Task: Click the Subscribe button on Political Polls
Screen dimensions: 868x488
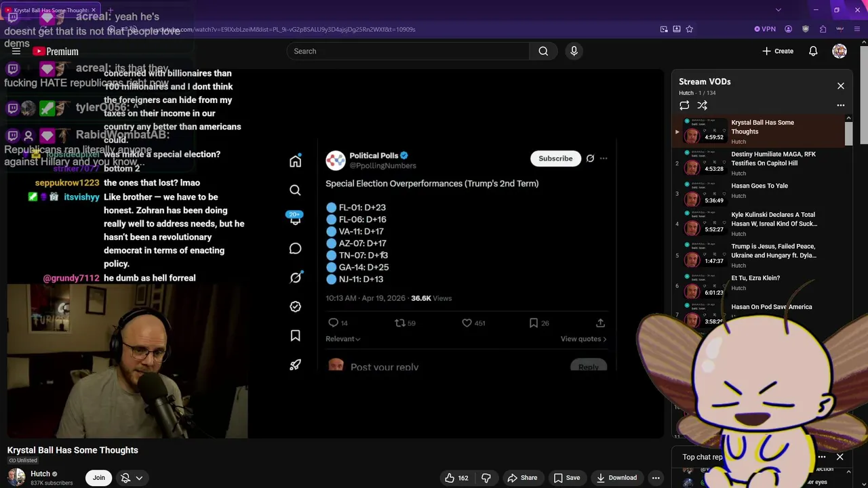Action: pyautogui.click(x=555, y=159)
